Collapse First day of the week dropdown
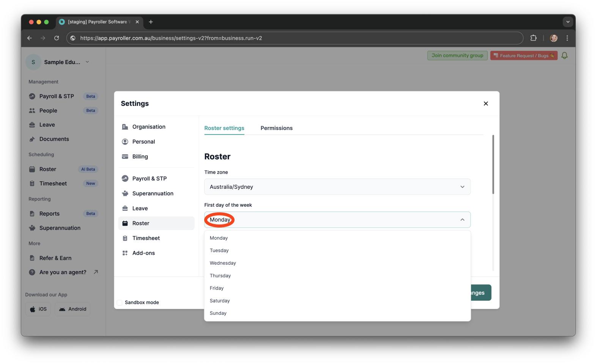597x364 pixels. 337,220
